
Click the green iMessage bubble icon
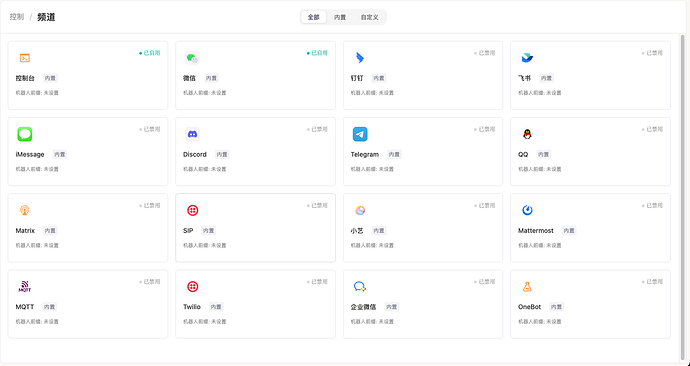(25, 134)
